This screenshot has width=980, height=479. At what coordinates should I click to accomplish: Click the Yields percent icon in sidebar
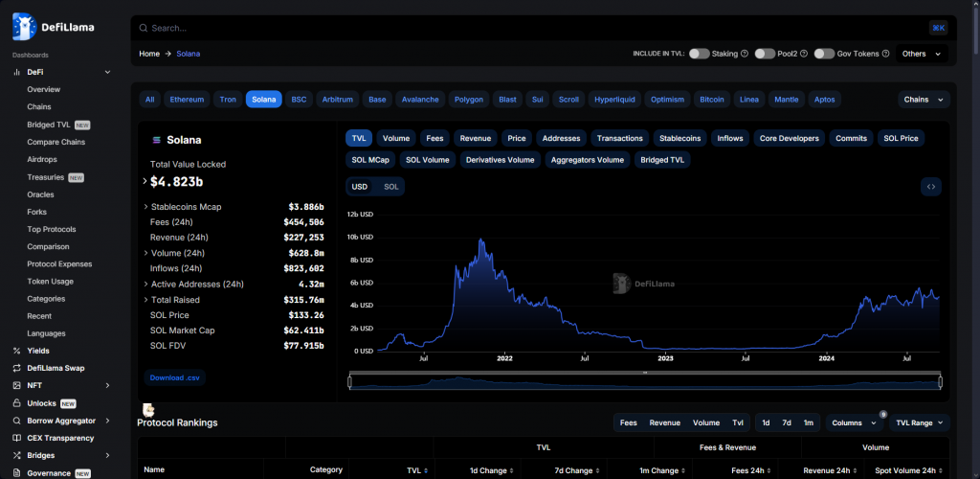[17, 351]
